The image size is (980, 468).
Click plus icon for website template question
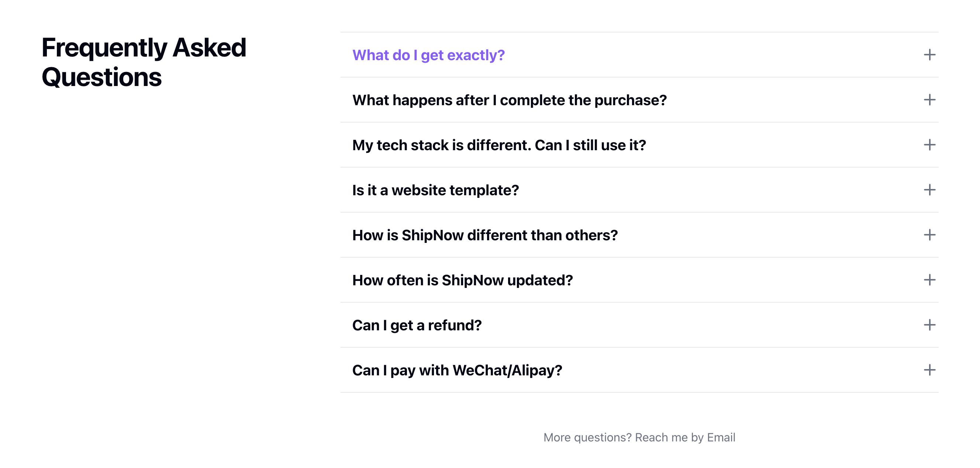pos(929,189)
